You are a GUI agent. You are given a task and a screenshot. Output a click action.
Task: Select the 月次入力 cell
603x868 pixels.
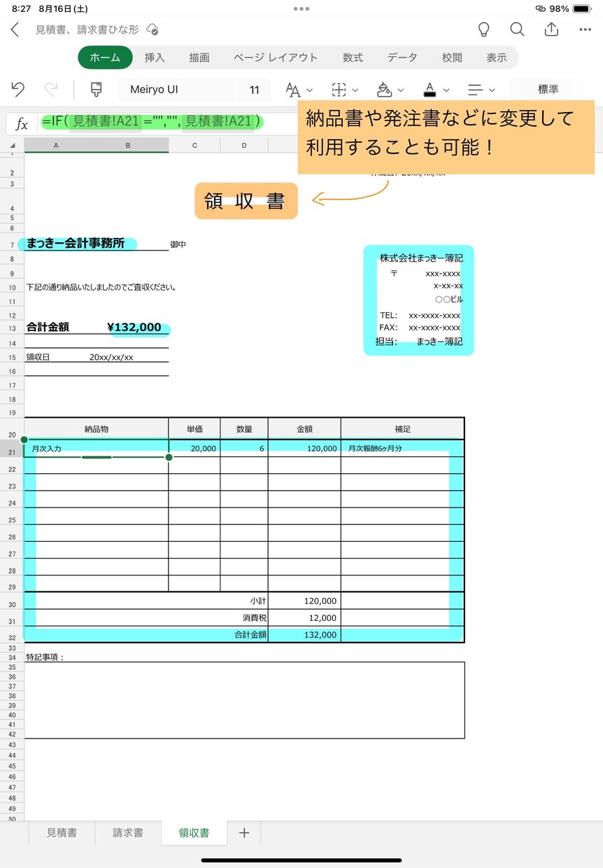(97, 449)
